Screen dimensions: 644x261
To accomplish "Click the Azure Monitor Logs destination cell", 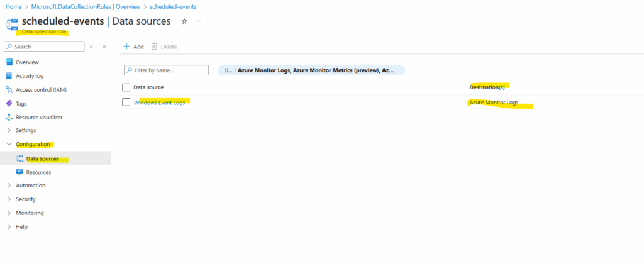I will [x=494, y=103].
